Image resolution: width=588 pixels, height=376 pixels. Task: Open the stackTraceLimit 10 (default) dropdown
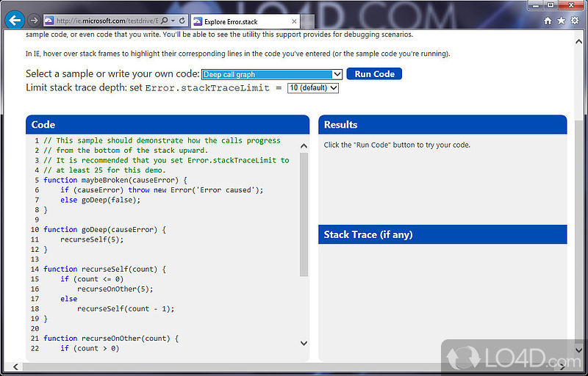(334, 88)
